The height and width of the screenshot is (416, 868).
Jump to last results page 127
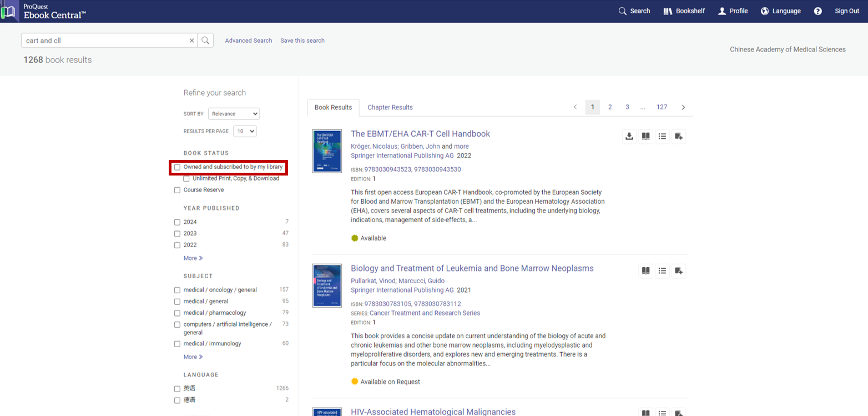tap(662, 107)
